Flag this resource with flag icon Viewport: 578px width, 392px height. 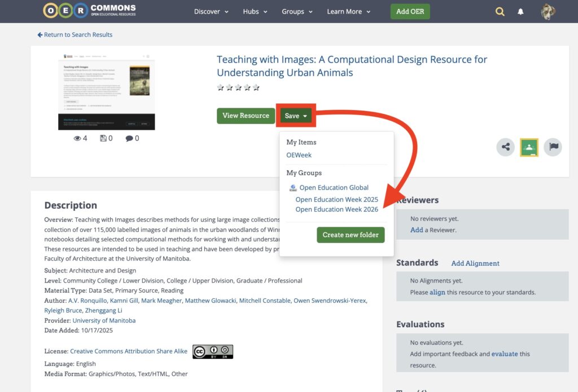(x=553, y=147)
